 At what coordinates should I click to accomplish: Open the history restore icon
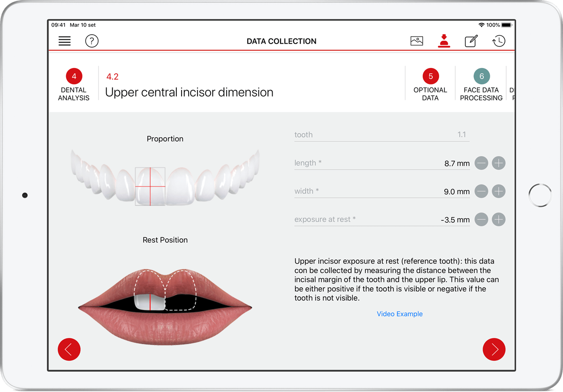point(499,41)
